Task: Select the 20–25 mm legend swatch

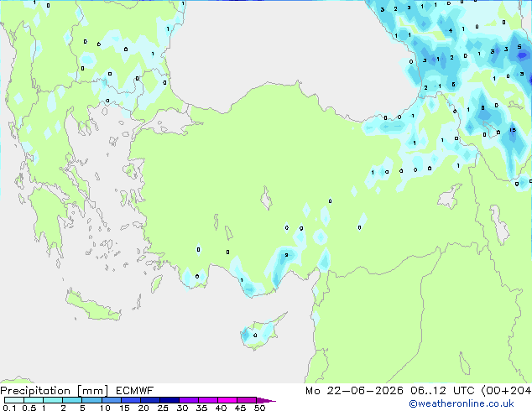Action: click(x=150, y=400)
